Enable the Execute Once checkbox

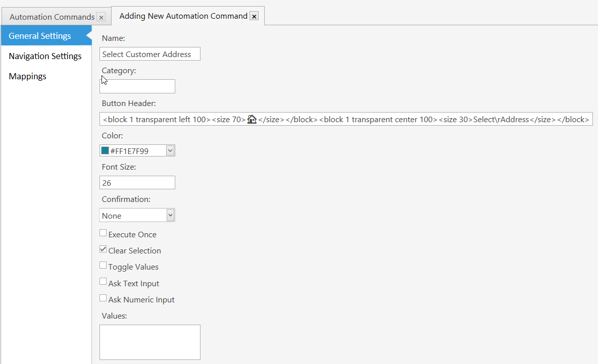103,233
